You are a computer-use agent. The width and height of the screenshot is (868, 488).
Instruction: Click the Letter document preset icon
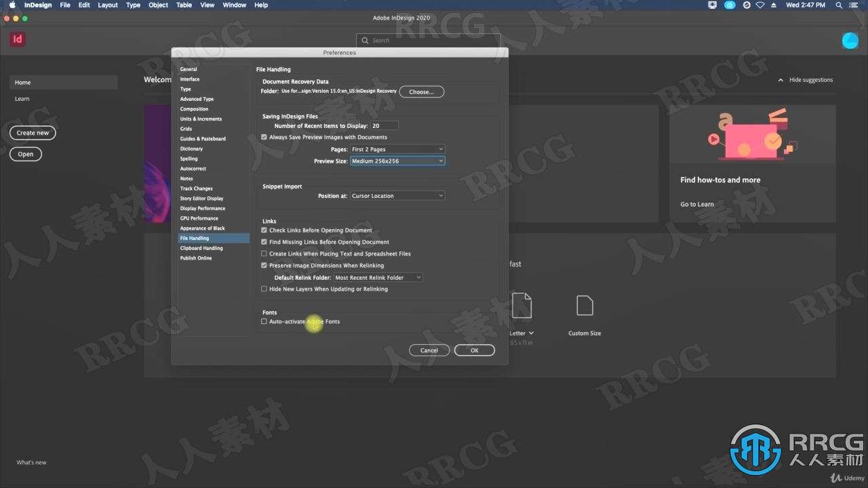521,306
